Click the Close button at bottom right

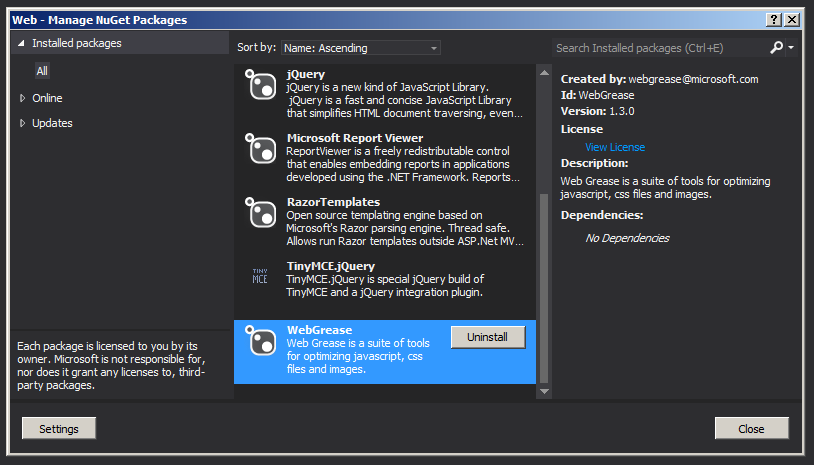tap(751, 429)
